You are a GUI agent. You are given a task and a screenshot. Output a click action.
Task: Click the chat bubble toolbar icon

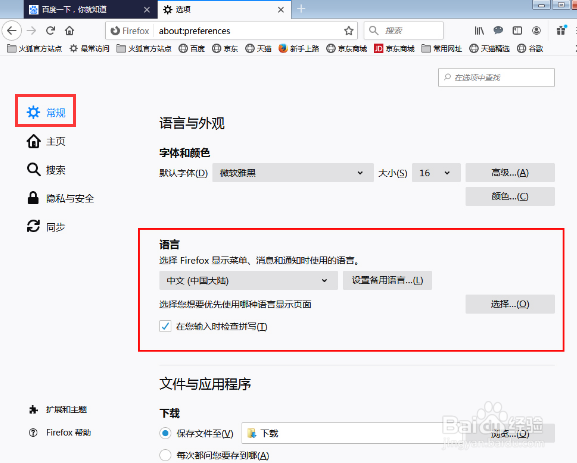[x=498, y=31]
